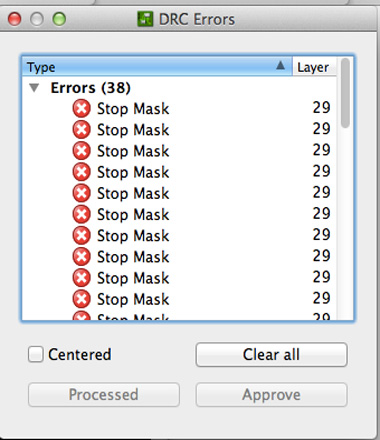Collapse the Errors (38) group
This screenshot has height=440, width=380.
(x=34, y=88)
